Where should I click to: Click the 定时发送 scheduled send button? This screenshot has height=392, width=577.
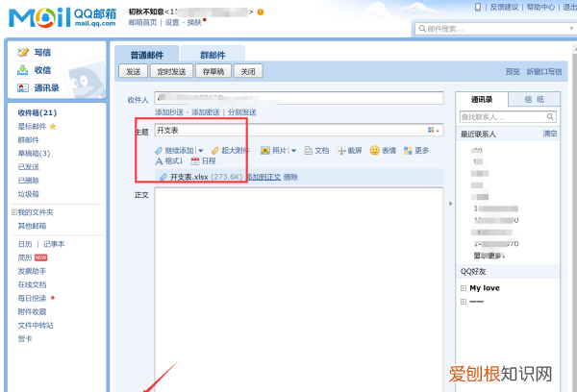point(171,71)
